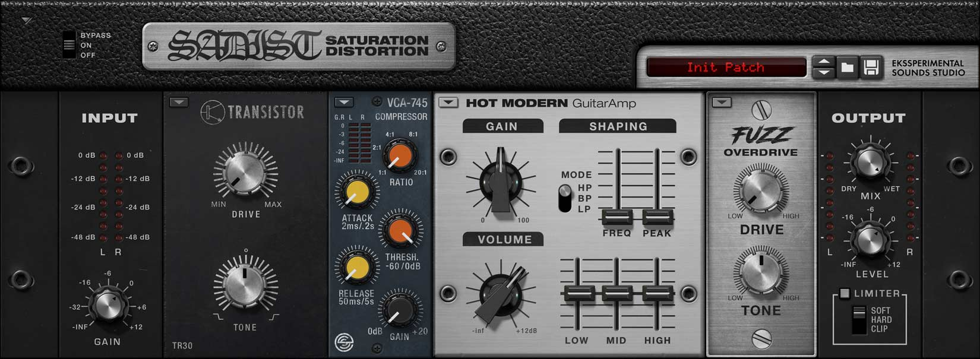Viewport: 980px width, 359px height.
Task: Click the Transistor symbol logo icon
Action: [212, 112]
